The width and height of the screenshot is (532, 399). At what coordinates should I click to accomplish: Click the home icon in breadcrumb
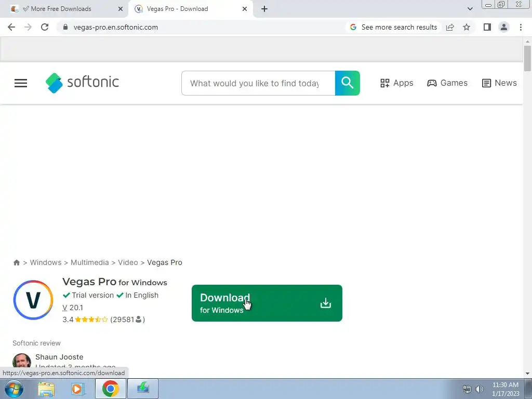click(16, 262)
